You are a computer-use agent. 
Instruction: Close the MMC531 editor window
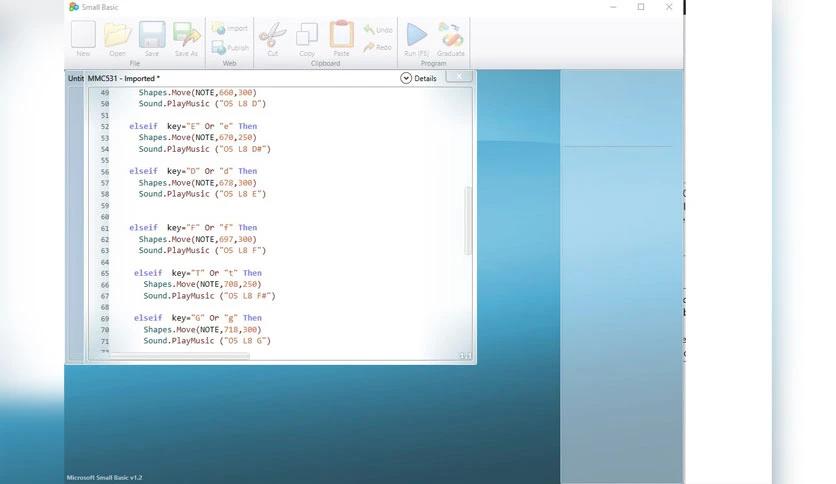pyautogui.click(x=459, y=77)
